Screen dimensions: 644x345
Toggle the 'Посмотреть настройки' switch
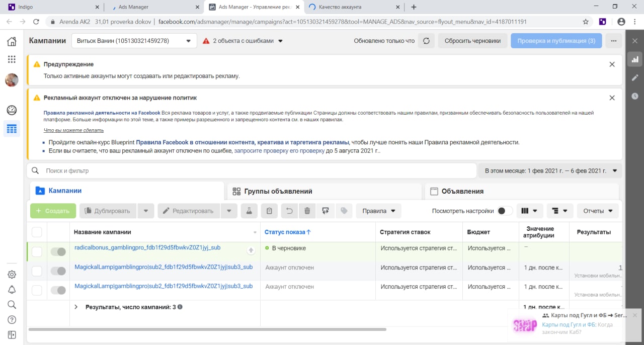point(505,211)
